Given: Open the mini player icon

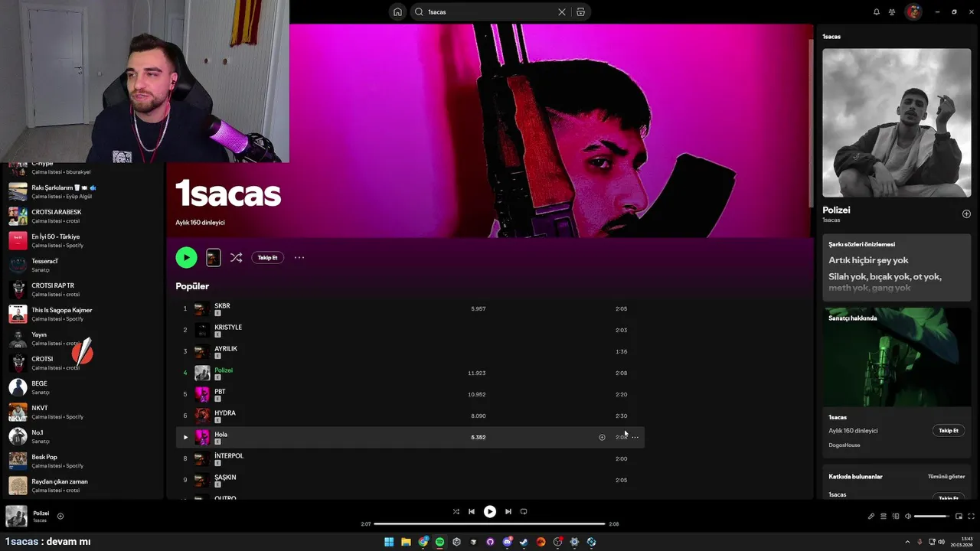Looking at the screenshot, I should [959, 516].
